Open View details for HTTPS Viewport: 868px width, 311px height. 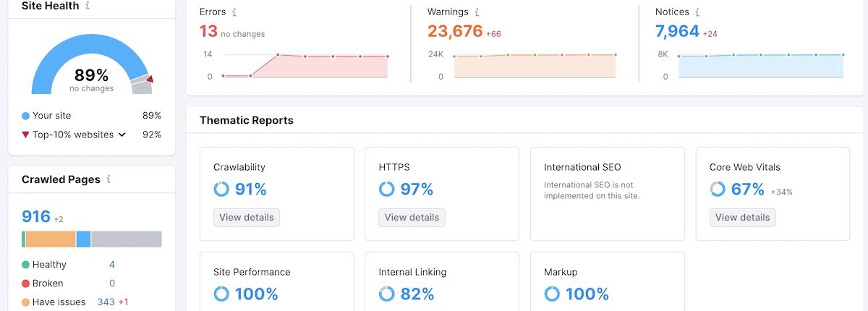pyautogui.click(x=412, y=217)
